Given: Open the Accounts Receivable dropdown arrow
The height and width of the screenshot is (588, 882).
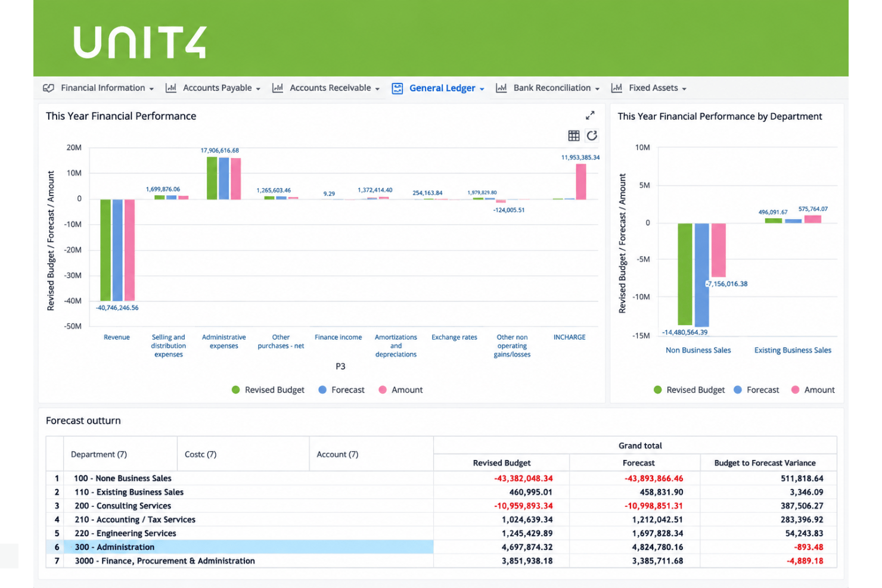Looking at the screenshot, I should [377, 89].
